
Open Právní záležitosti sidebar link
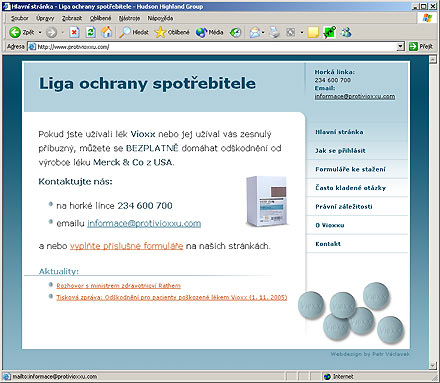pos(344,207)
